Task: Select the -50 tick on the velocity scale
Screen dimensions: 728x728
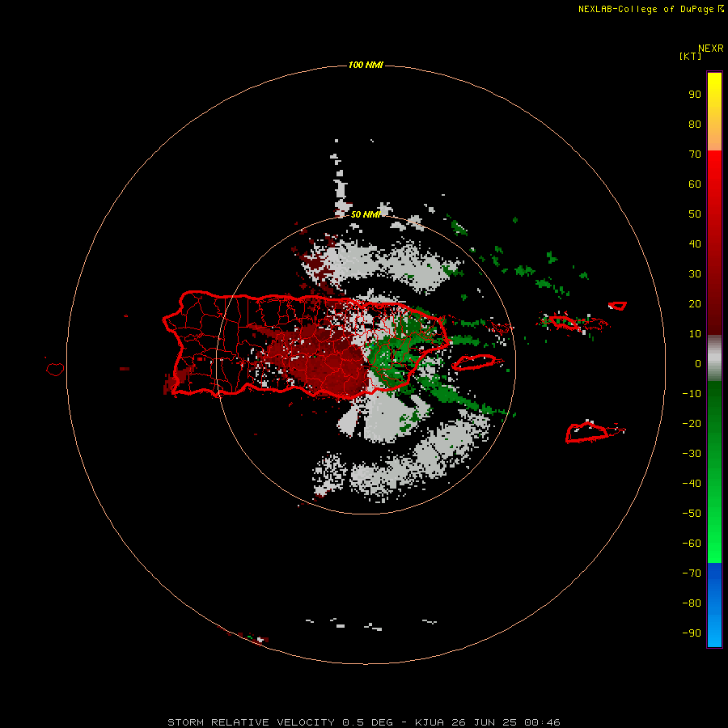Action: pos(692,514)
